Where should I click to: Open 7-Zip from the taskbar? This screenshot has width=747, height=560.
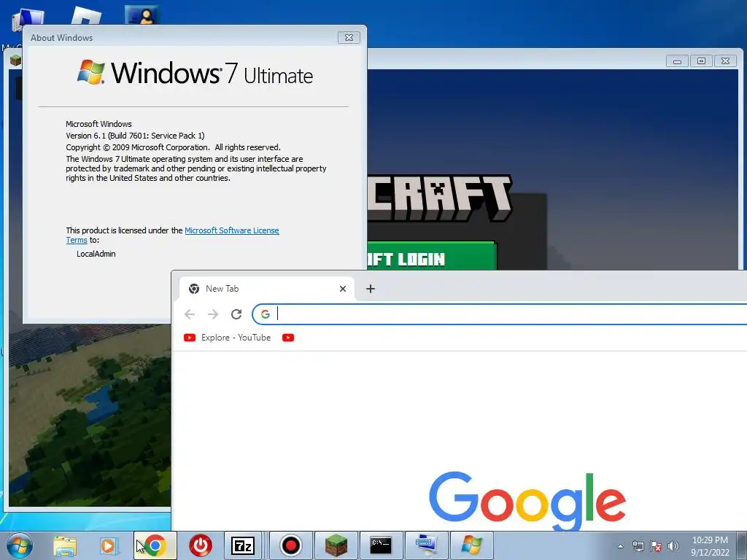point(243,545)
